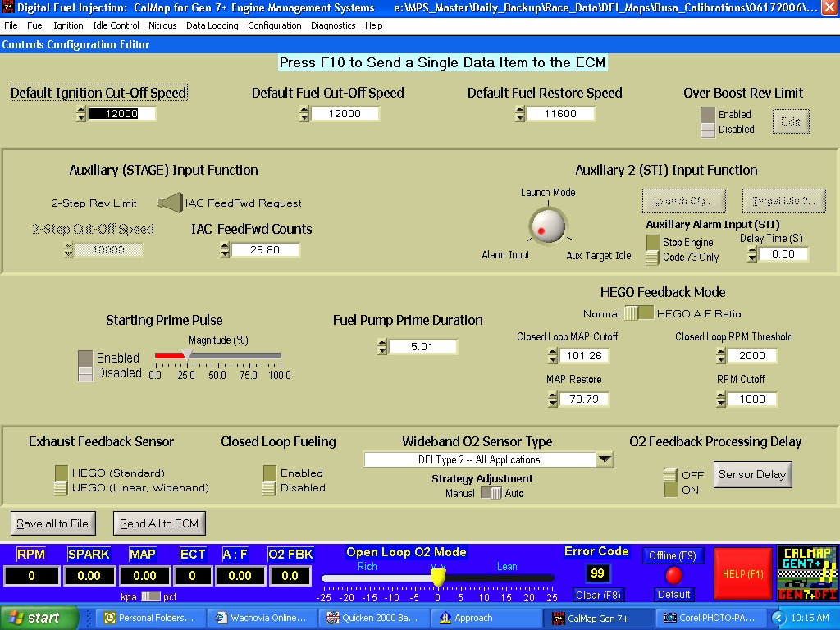The width and height of the screenshot is (840, 630).
Task: Click the Closed Loop MAP Cutoff value 101.26
Action: click(584, 356)
